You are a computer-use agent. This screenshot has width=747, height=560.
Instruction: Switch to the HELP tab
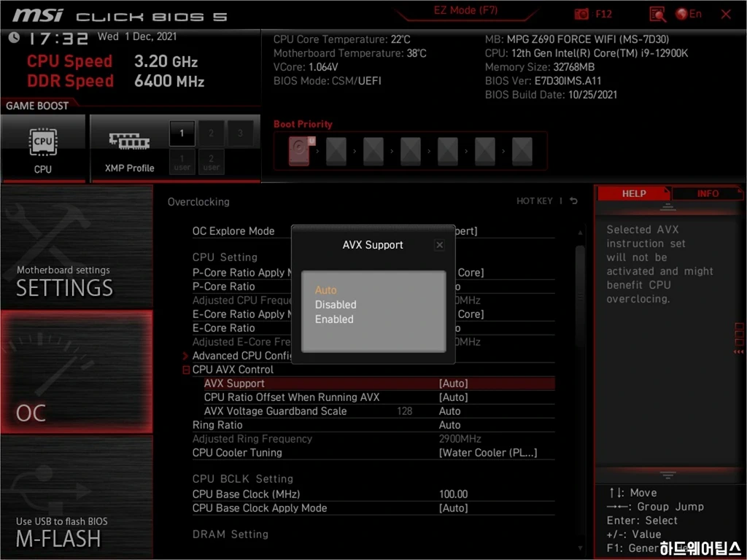tap(634, 193)
